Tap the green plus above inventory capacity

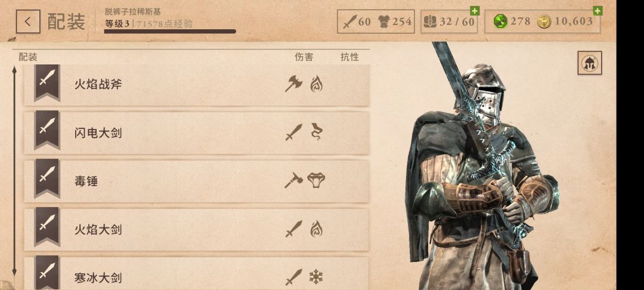(x=475, y=11)
